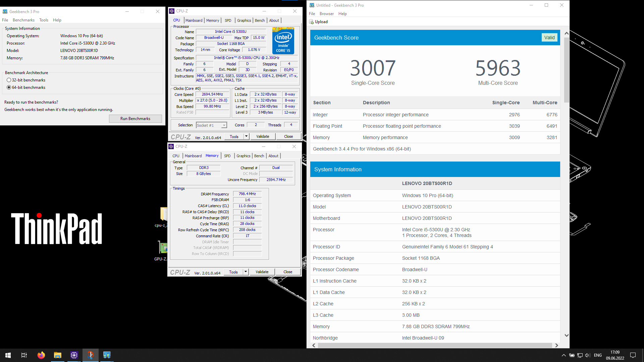Open Task View in taskbar

click(x=24, y=355)
